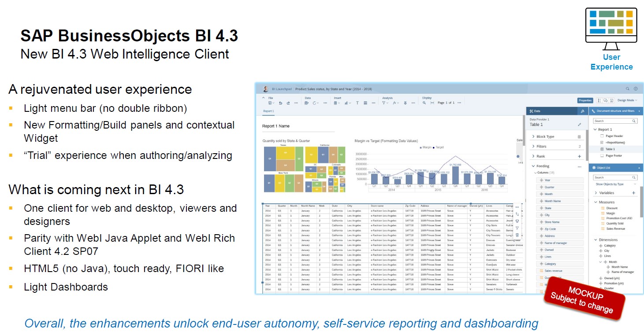Screen dimensions: 644x335
Task: Click the Properties button
Action: coord(585,100)
